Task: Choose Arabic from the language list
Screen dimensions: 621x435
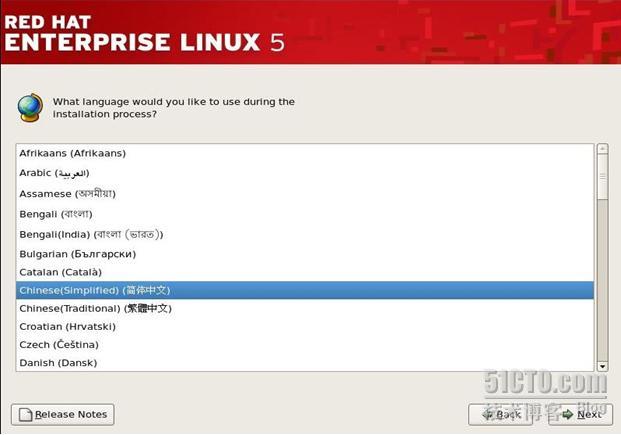Action: [x=305, y=174]
